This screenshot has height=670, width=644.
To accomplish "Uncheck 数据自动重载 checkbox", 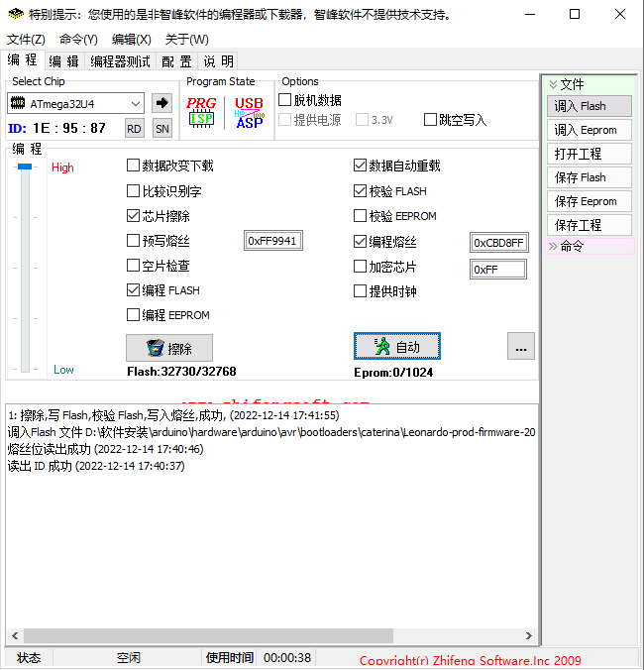I will point(360,166).
